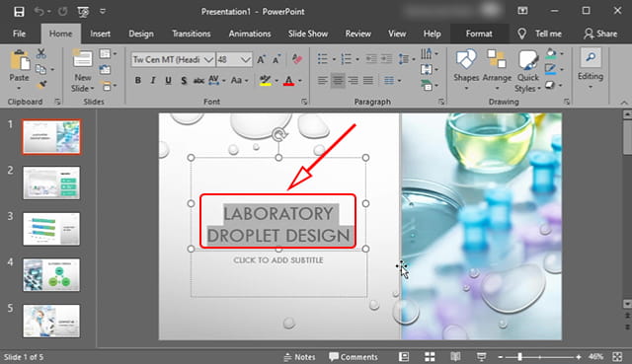This screenshot has width=632, height=364.
Task: Justify the text alignment
Action: tap(368, 81)
